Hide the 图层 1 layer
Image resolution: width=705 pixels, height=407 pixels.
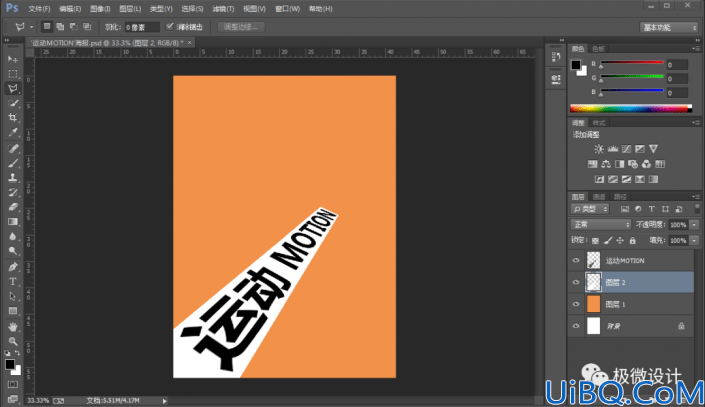click(x=576, y=304)
